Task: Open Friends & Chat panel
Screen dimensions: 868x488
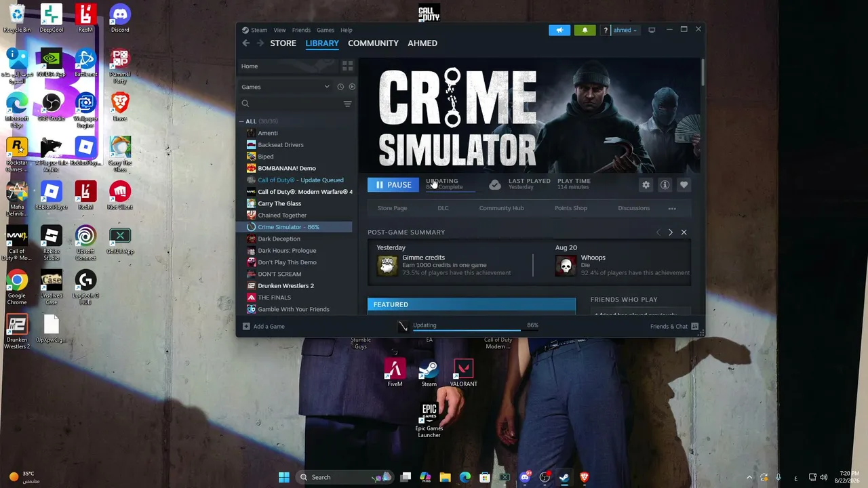Action: [674, 327]
